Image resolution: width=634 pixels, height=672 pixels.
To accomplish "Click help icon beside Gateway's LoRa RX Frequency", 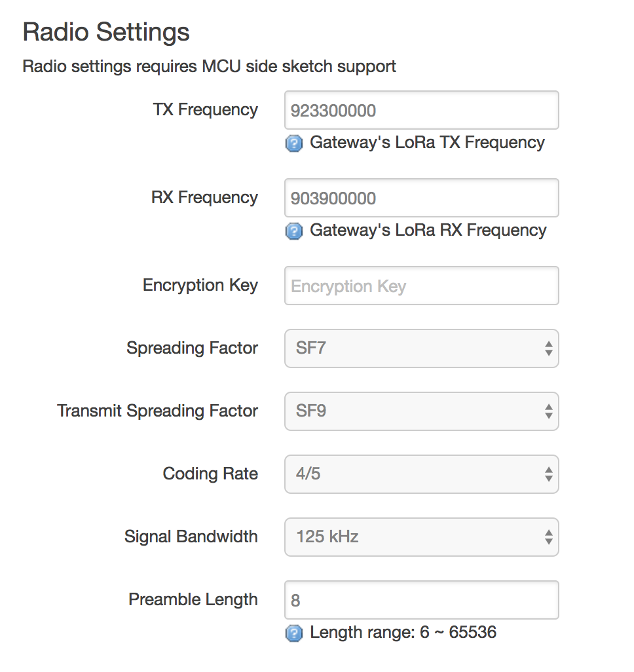I will (294, 231).
